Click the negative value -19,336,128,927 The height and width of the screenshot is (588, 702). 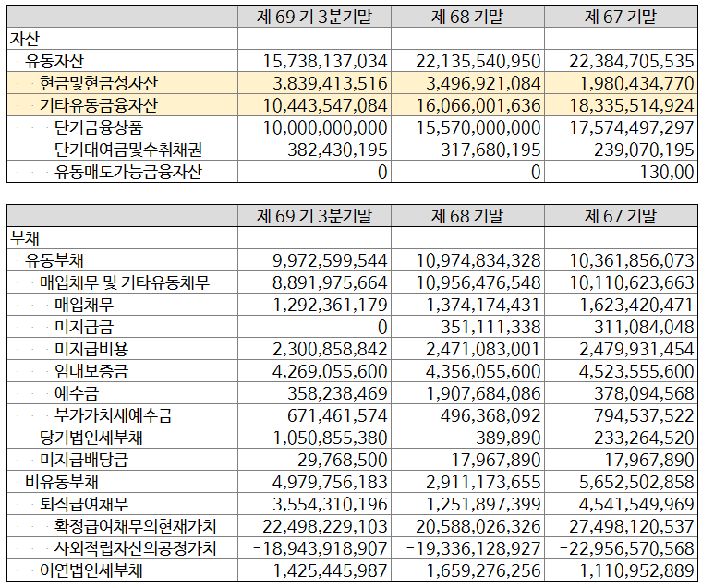point(474,548)
